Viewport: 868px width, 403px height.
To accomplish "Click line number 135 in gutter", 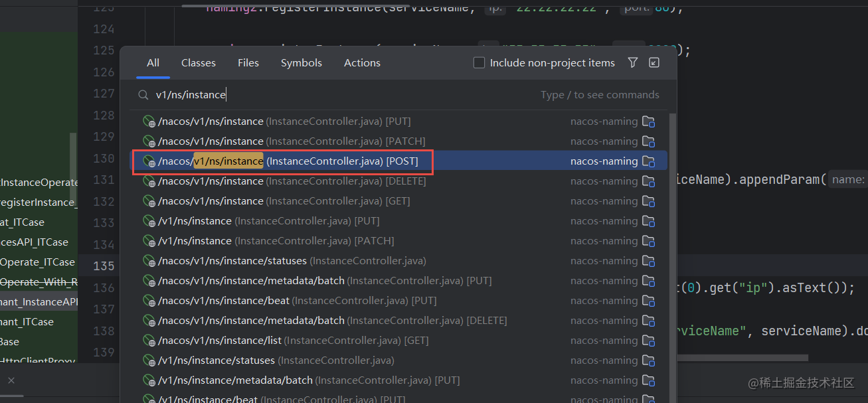I will 104,266.
